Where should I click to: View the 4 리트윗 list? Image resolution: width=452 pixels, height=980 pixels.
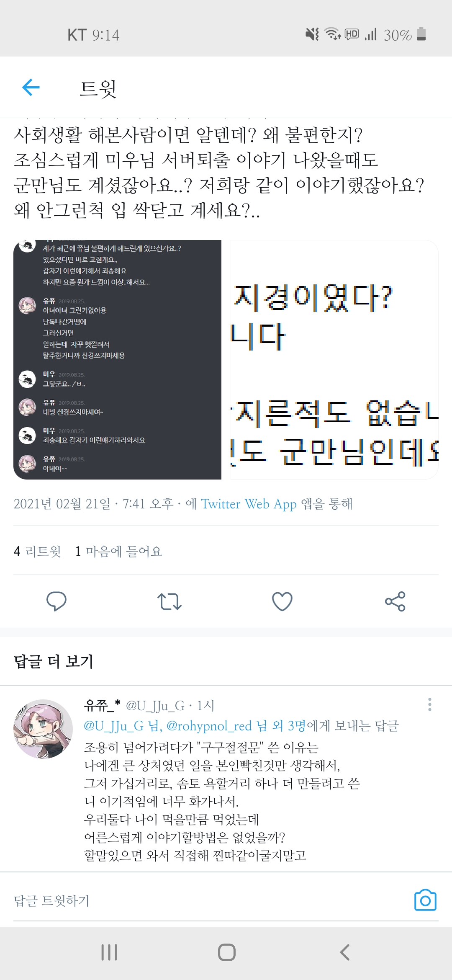[37, 551]
